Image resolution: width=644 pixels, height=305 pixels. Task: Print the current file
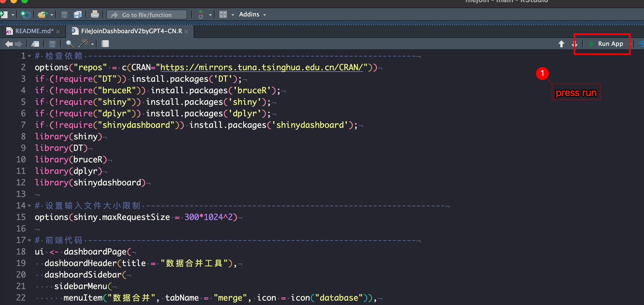pos(95,14)
